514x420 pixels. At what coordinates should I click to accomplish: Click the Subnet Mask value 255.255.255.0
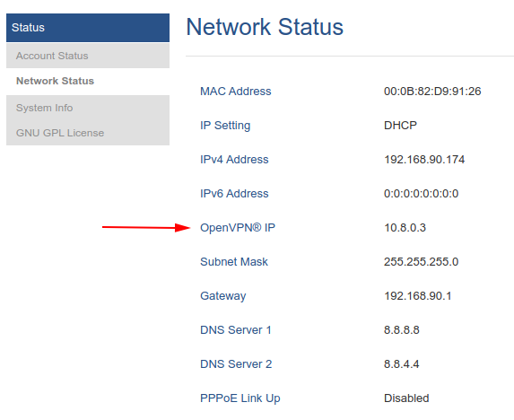[421, 262]
